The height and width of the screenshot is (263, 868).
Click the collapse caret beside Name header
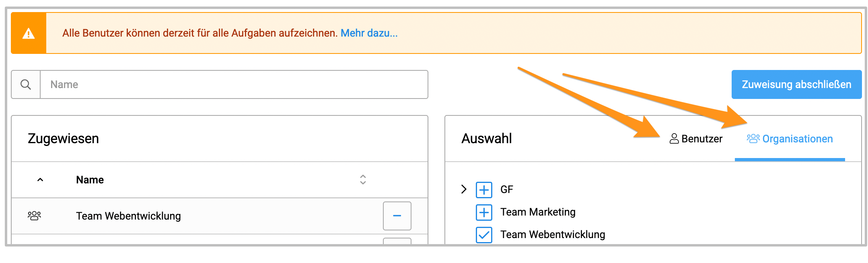click(x=40, y=180)
